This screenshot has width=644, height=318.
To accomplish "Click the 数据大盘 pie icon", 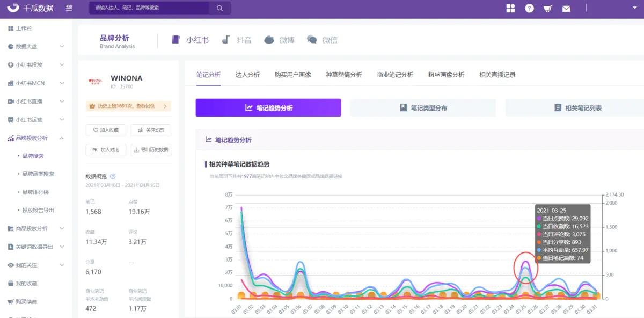I will [x=11, y=47].
